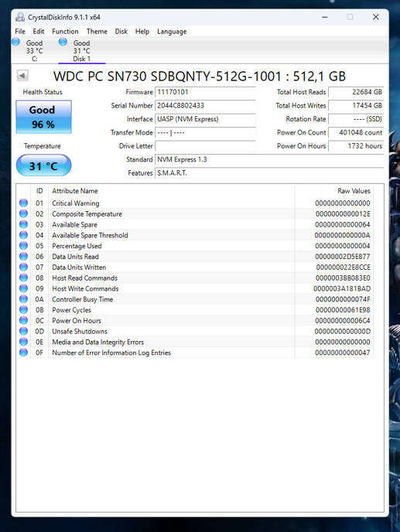Open the Disk menu
The width and height of the screenshot is (400, 532).
click(121, 31)
